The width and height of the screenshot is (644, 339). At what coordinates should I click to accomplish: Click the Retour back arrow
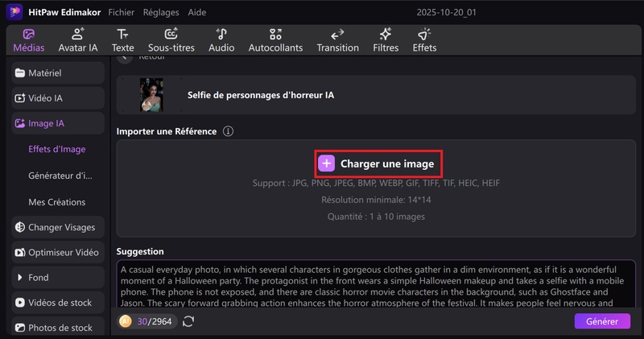pyautogui.click(x=126, y=58)
